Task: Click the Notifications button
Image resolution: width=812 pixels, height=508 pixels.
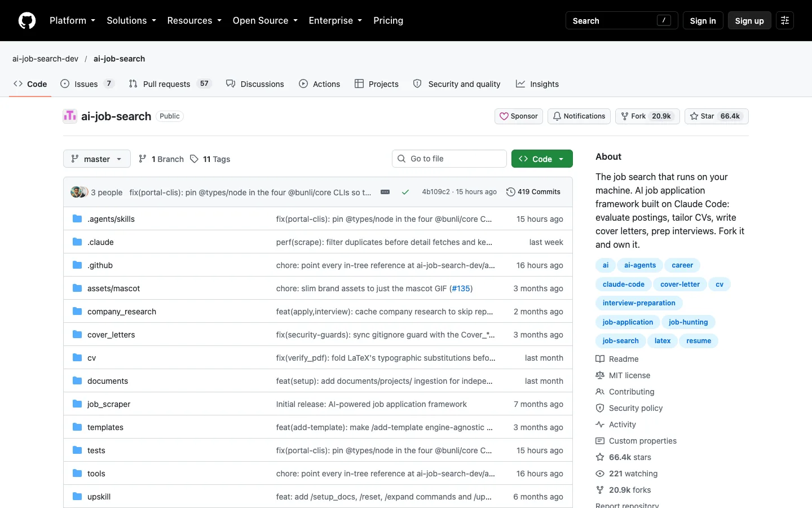Action: tap(579, 116)
